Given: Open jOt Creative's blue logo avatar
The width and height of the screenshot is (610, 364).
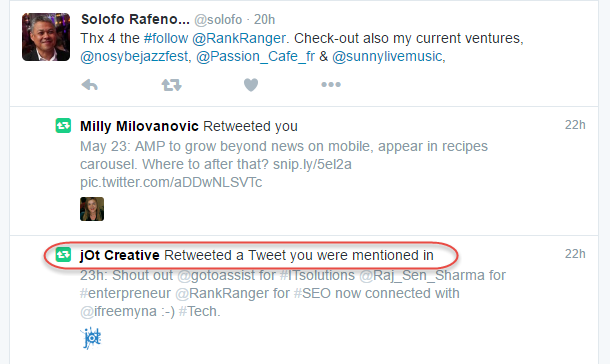Looking at the screenshot, I should (92, 338).
